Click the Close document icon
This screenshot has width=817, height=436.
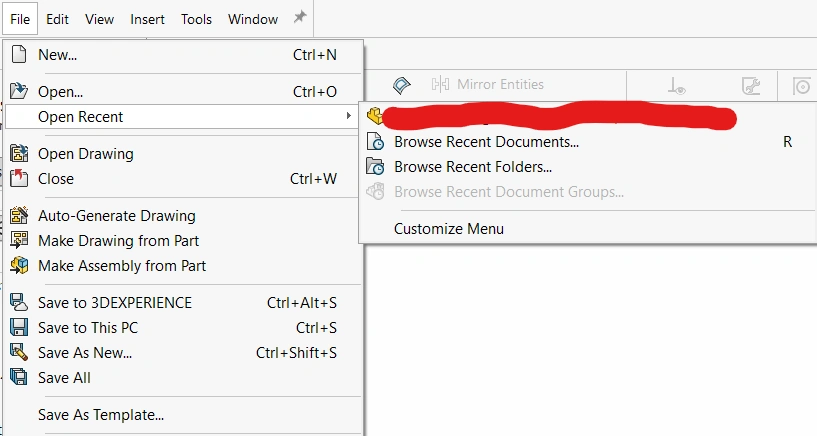coord(19,178)
